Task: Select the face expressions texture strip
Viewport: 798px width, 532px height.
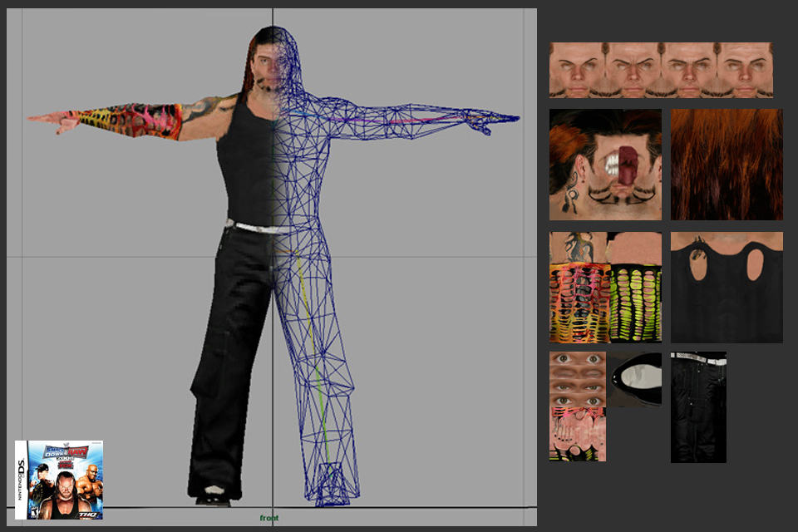Action: [661, 71]
